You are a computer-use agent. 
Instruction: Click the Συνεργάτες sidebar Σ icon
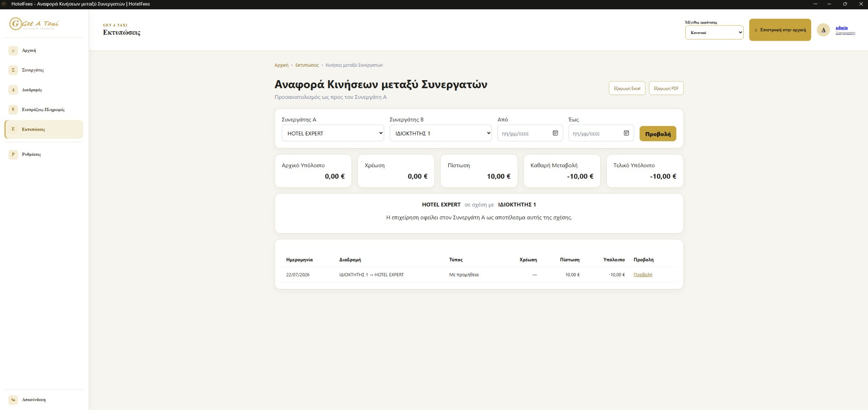click(13, 70)
